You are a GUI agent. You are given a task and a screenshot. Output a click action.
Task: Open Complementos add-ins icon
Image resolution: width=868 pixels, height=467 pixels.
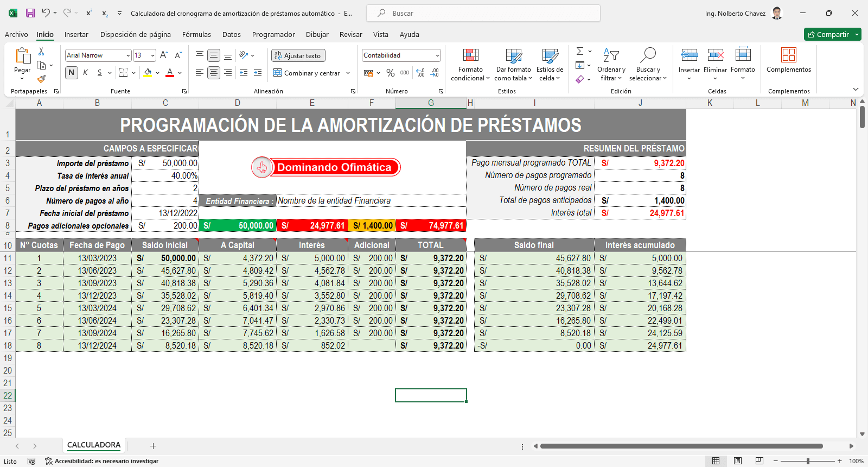coord(788,60)
